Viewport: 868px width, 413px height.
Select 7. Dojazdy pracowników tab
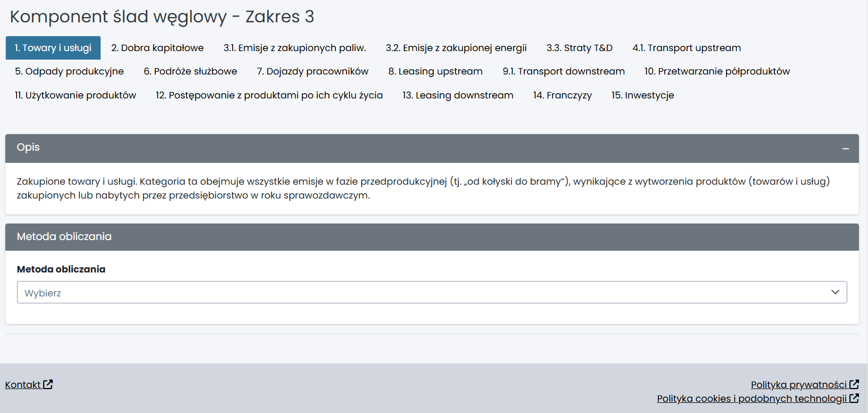pos(312,71)
